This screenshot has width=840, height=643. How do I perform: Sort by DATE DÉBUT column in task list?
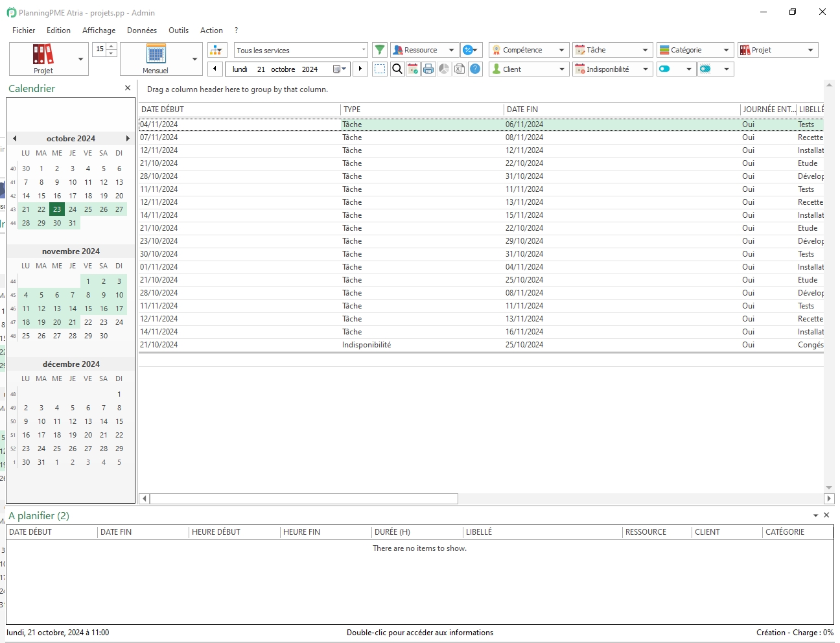239,110
